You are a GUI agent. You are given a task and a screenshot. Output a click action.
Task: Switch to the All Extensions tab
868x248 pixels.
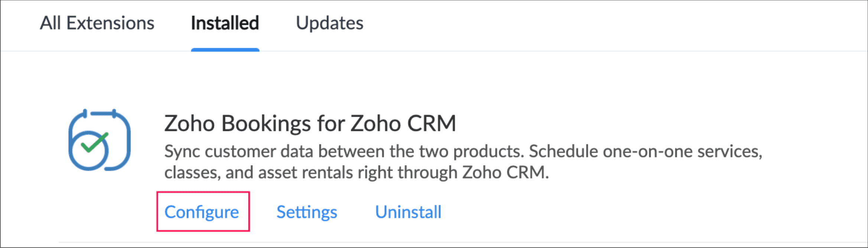(97, 23)
